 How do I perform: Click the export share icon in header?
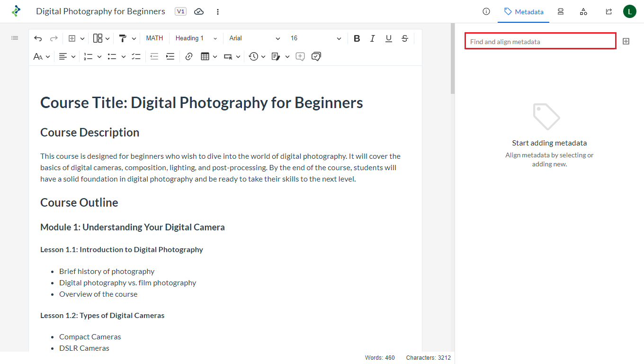[608, 11]
